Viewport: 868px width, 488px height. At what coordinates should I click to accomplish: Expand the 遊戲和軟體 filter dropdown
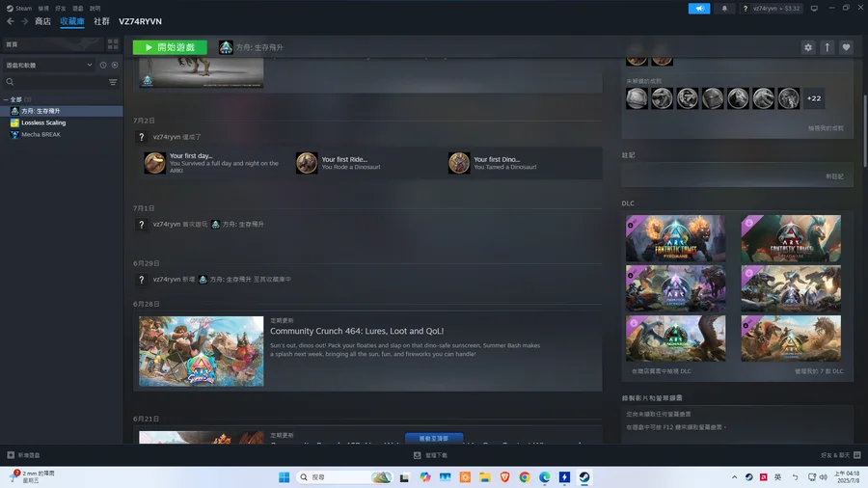pos(49,65)
